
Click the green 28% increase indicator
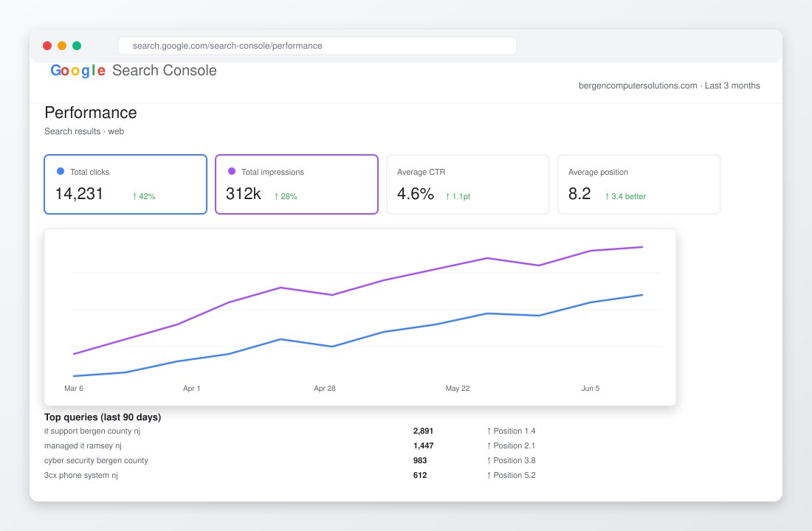click(286, 196)
